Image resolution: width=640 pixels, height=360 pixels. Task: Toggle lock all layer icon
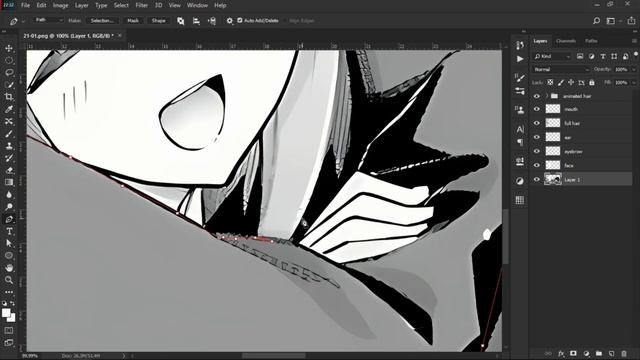592,82
